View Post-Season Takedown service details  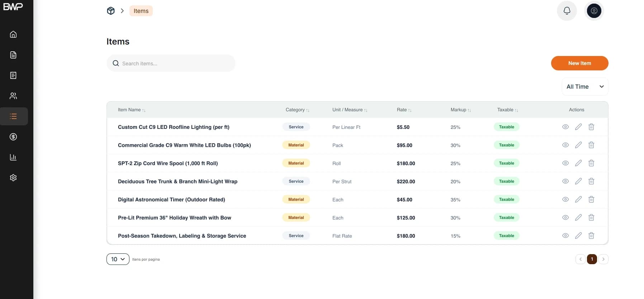[565, 235]
